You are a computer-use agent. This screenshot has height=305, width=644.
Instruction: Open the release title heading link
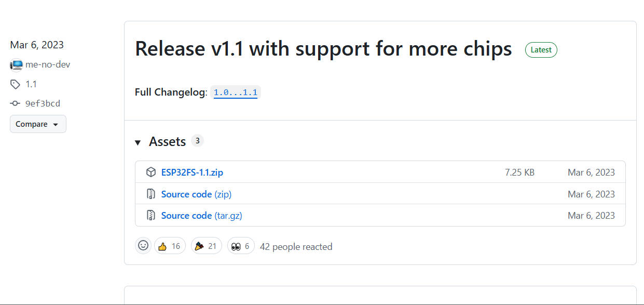(x=323, y=49)
